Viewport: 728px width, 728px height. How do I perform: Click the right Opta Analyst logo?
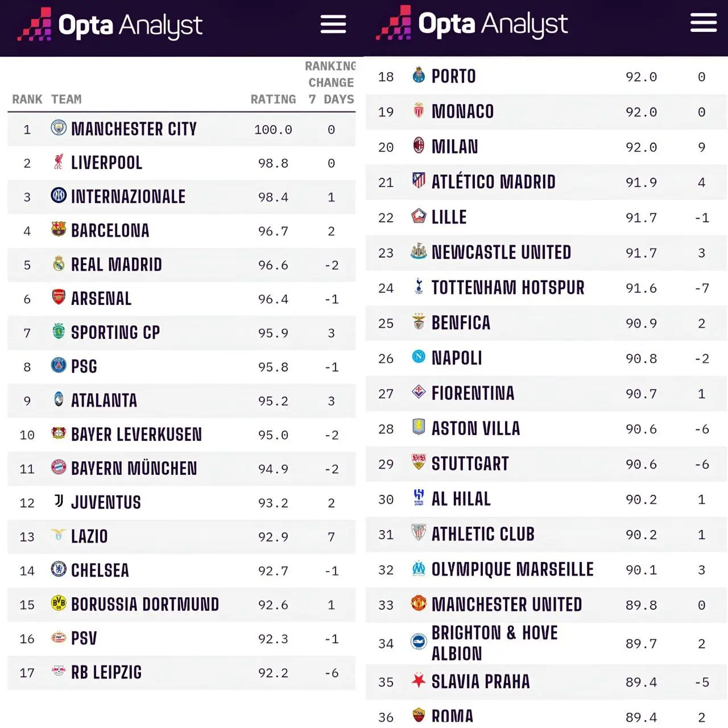[472, 24]
